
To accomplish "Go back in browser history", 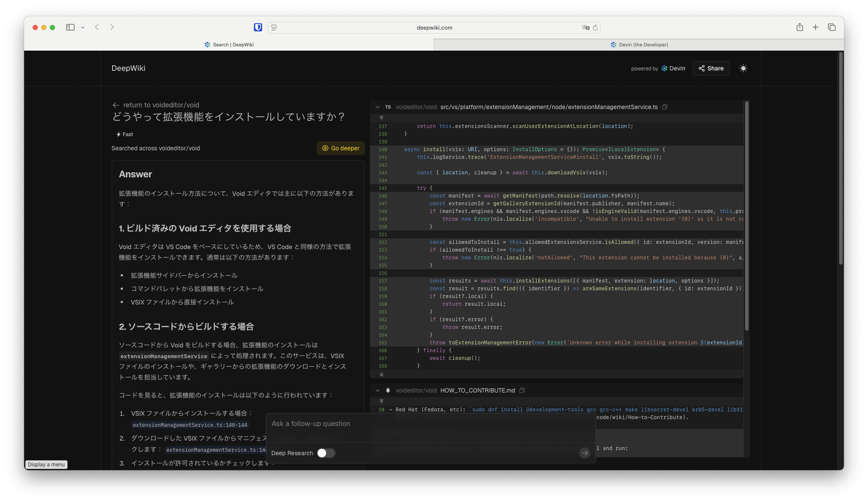I will pos(97,27).
